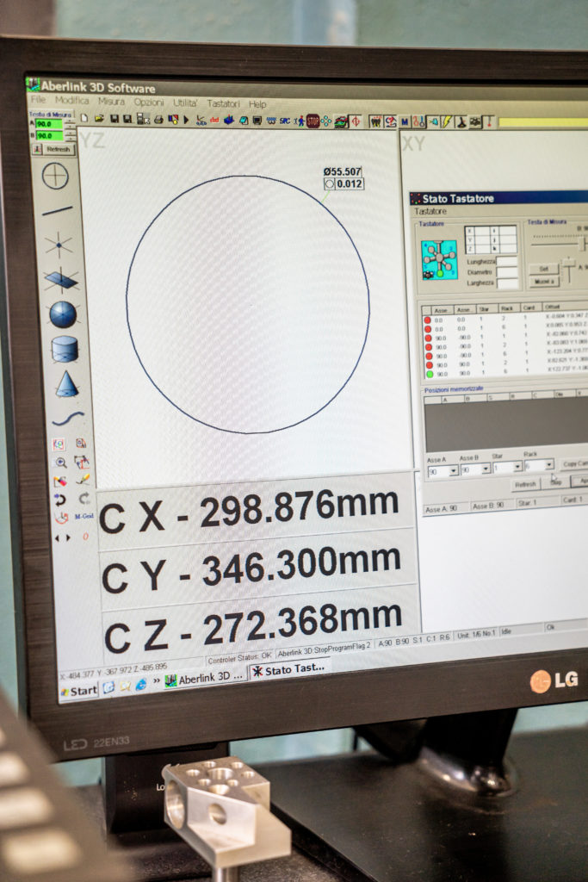Click the New file toolbar icon
Viewport: 588px width, 882px height.
click(x=84, y=118)
